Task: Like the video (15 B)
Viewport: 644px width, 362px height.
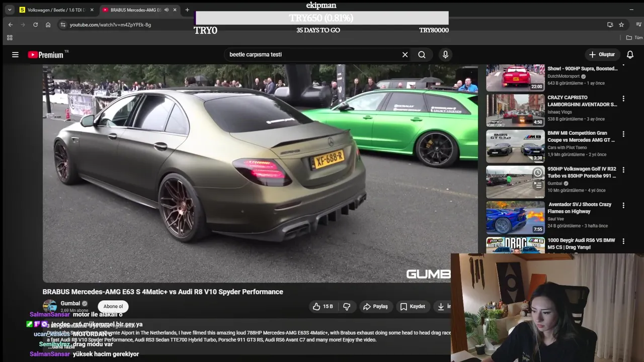Action: pyautogui.click(x=323, y=306)
